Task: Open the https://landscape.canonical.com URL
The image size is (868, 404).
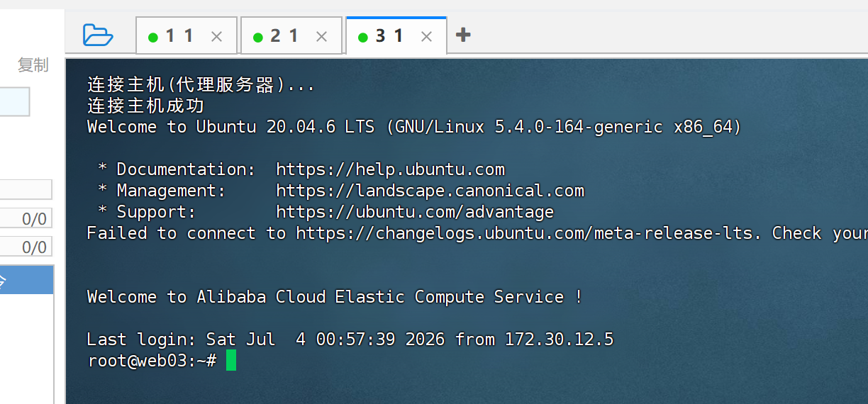Action: click(x=430, y=191)
